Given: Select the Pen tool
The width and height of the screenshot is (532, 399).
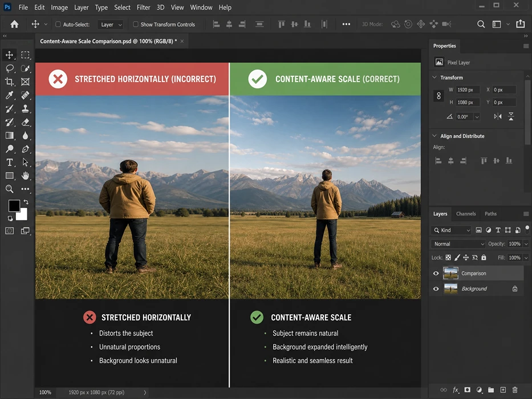Looking at the screenshot, I should click(25, 149).
